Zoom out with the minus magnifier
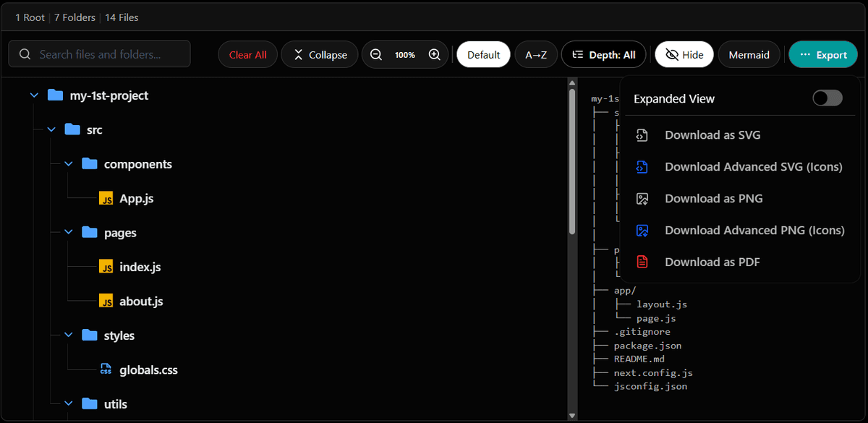 (x=376, y=55)
